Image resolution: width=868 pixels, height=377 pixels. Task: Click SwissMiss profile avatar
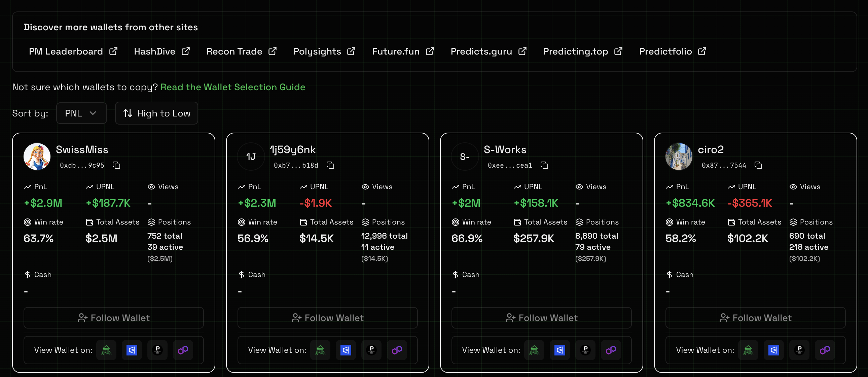(x=37, y=157)
